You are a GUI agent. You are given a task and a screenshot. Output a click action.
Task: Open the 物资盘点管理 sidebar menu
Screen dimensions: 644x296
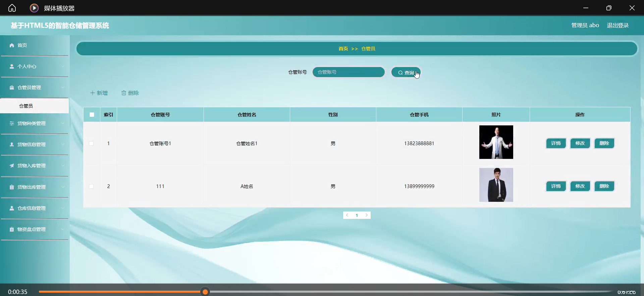(x=35, y=229)
